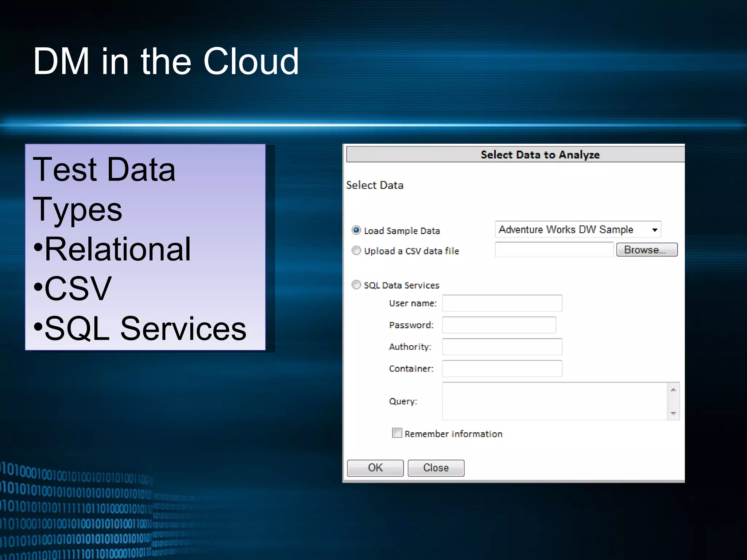Image resolution: width=747 pixels, height=560 pixels.
Task: Focus the CSV file path field
Action: (554, 250)
